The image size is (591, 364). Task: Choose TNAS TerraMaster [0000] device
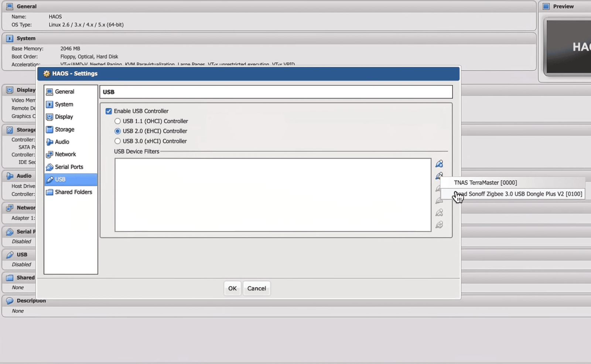coord(513,183)
